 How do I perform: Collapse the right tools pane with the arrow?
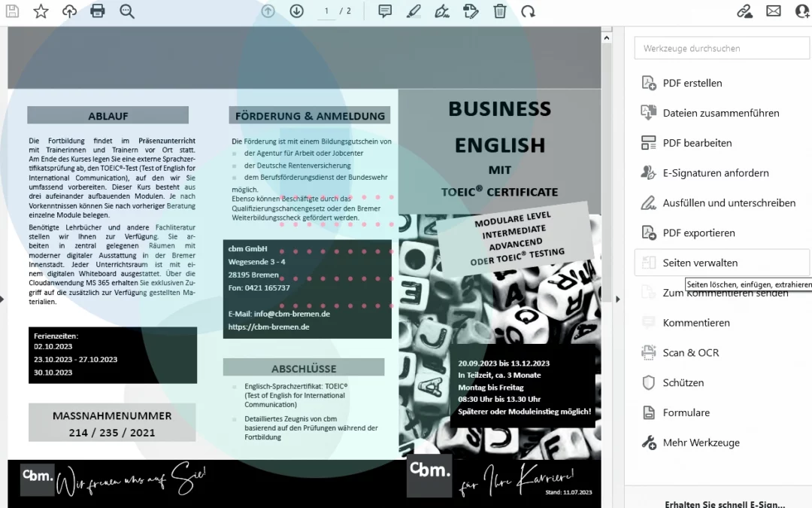click(617, 299)
